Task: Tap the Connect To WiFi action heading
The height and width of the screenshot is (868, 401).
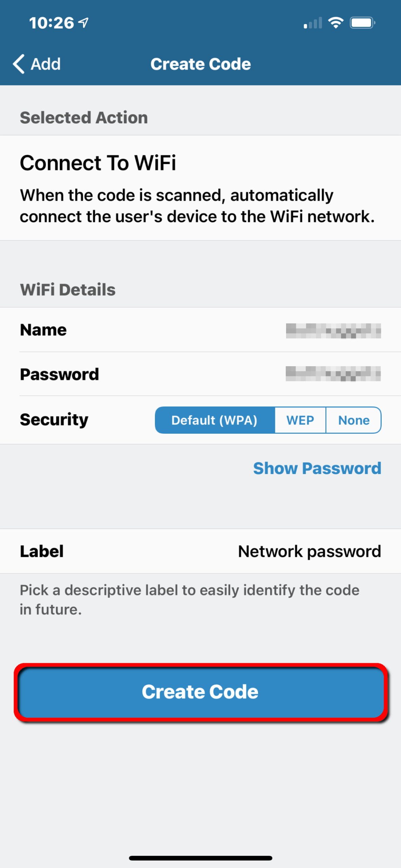Action: tap(98, 163)
